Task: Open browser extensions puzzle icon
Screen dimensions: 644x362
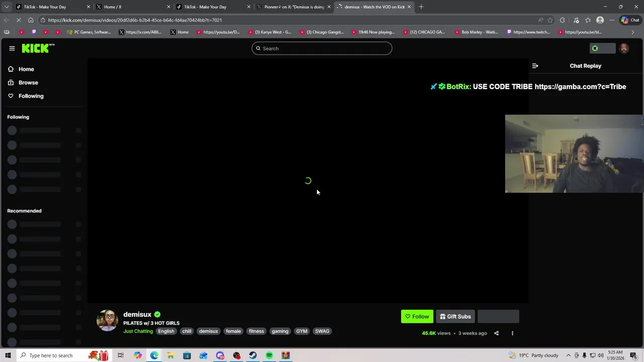Action: pos(562,20)
